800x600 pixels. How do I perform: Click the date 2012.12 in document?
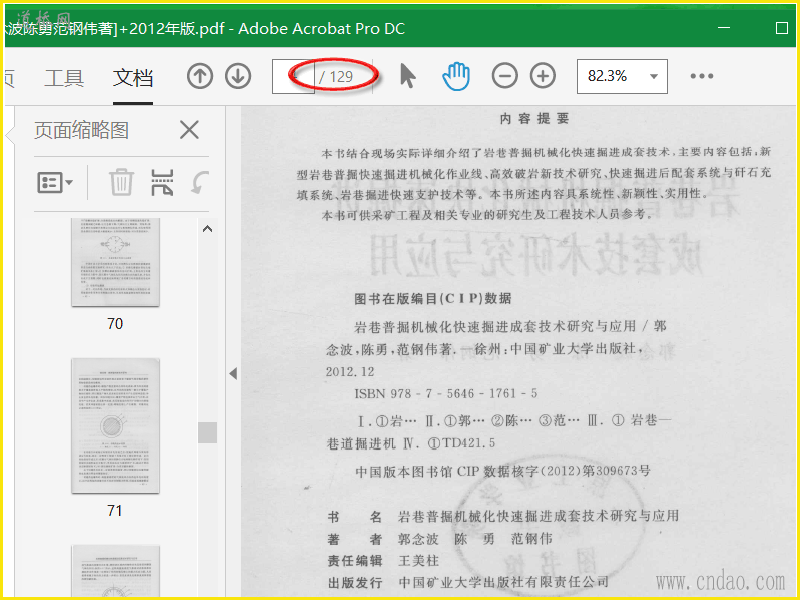coord(350,371)
